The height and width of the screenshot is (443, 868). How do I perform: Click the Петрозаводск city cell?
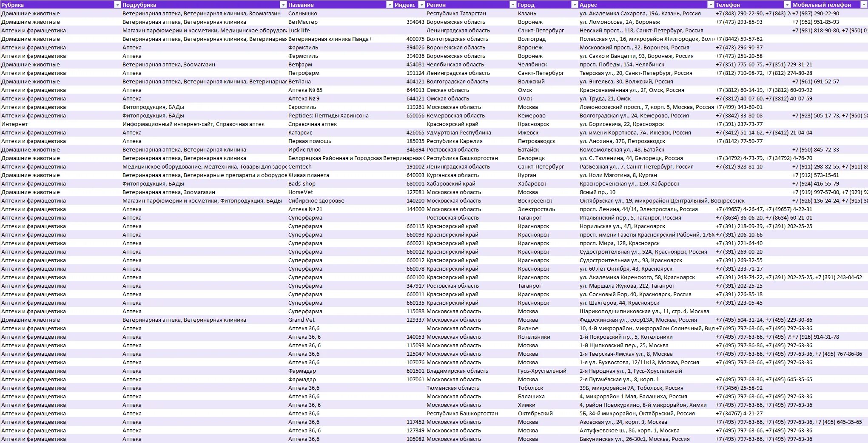547,141
